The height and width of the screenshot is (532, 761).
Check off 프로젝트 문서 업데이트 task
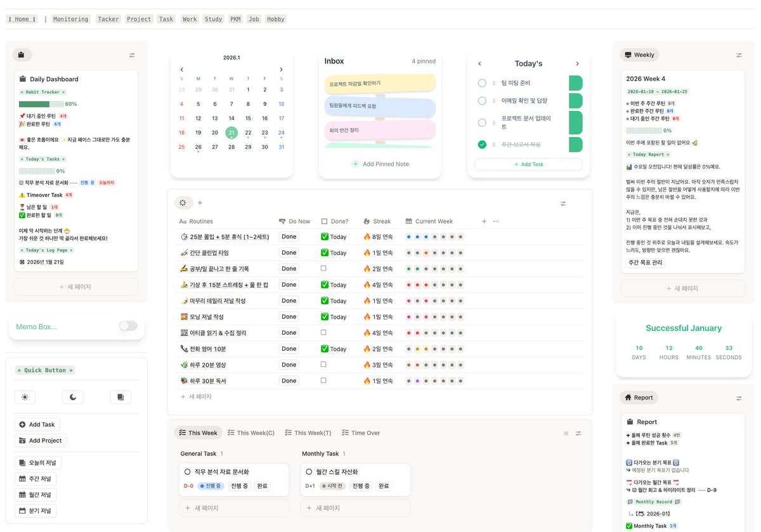pyautogui.click(x=482, y=122)
